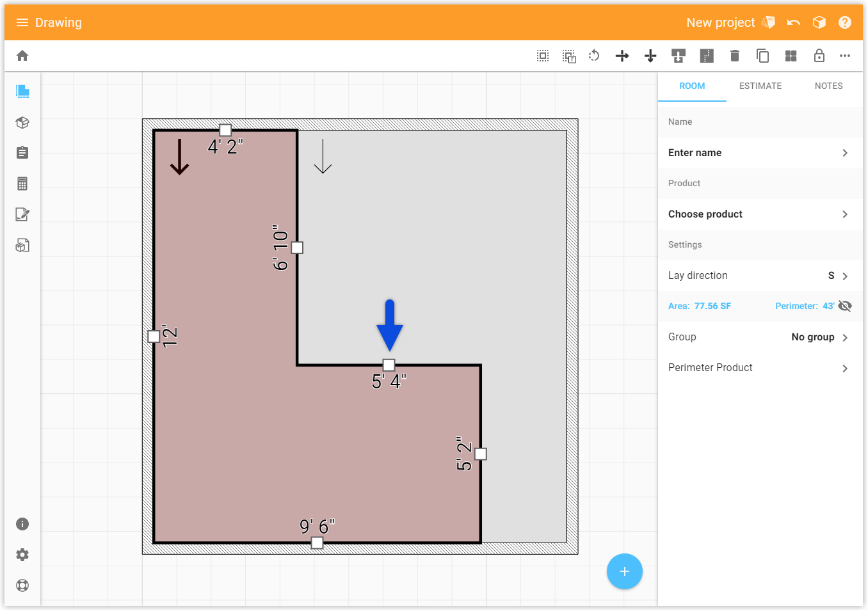This screenshot has width=868, height=611.
Task: Open the hamburger menu beside Drawing
Action: (22, 22)
